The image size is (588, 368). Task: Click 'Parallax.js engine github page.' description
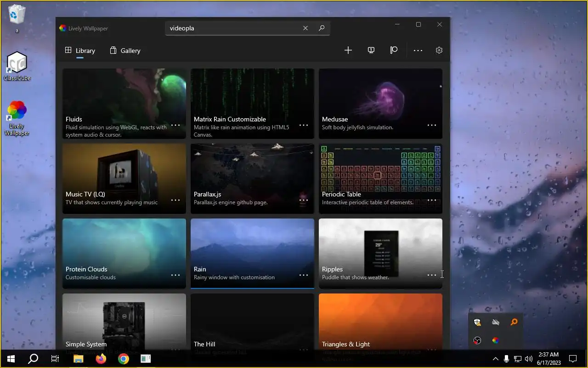tap(231, 202)
